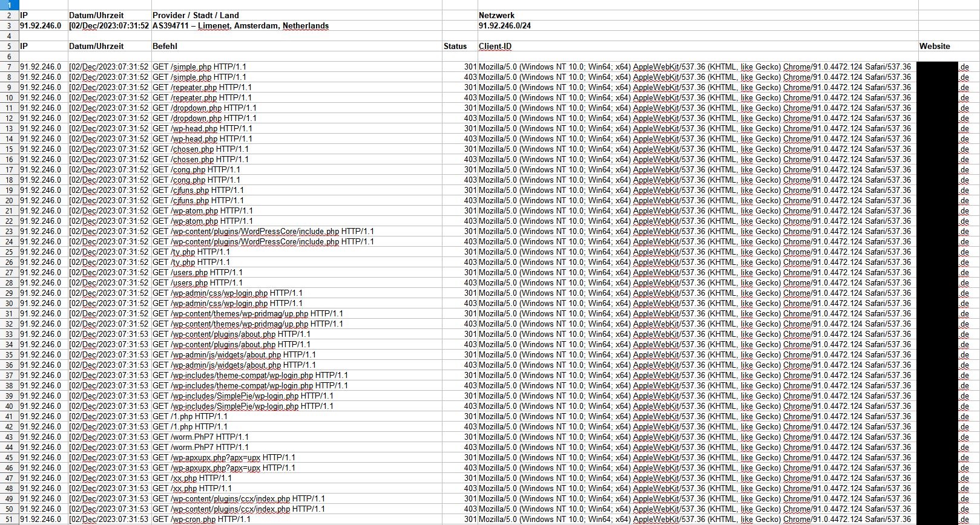Click the Datum/Uhrzeit header cell in row 5

(x=109, y=46)
